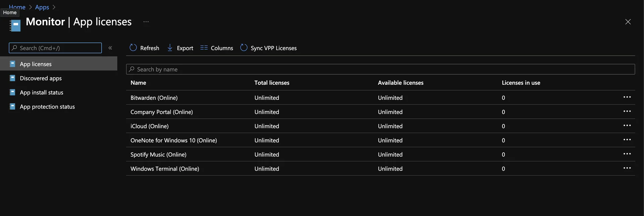The height and width of the screenshot is (216, 644).
Task: Open more options for Bitwarden (Online) row
Action: [x=627, y=97]
